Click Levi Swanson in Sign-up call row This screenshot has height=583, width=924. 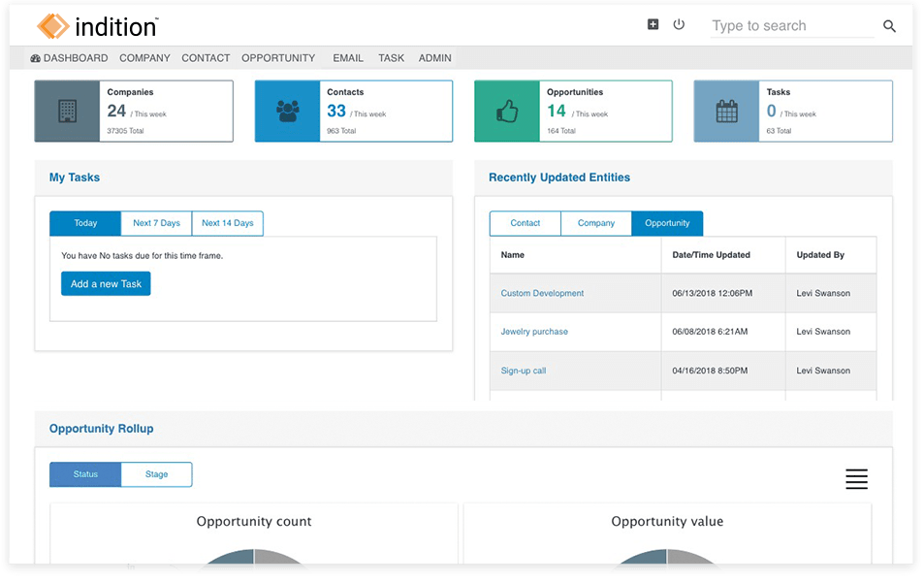pos(823,371)
